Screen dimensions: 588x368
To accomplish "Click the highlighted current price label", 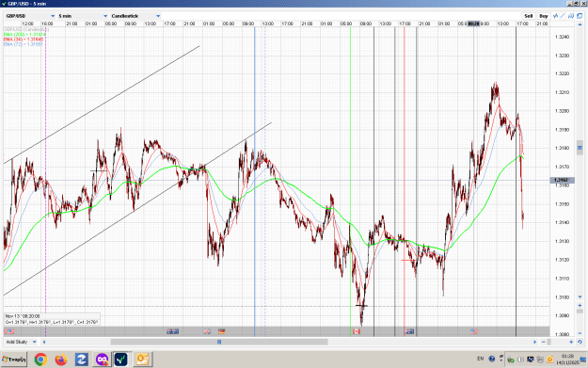I will coord(562,180).
